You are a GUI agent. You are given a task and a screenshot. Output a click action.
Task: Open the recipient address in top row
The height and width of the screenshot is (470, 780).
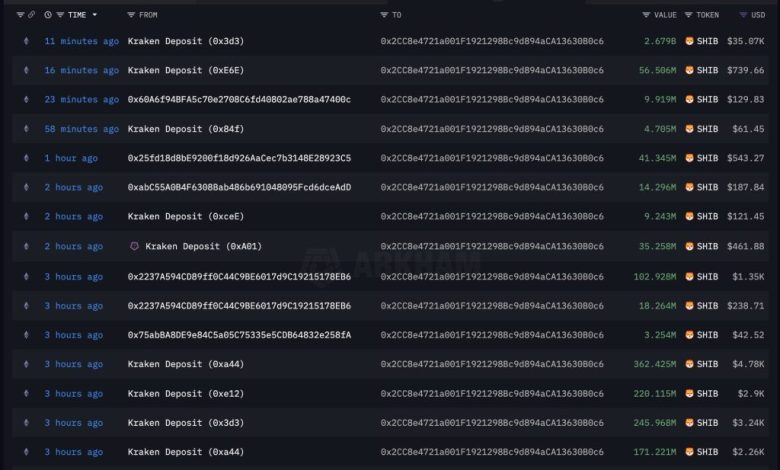pos(492,41)
